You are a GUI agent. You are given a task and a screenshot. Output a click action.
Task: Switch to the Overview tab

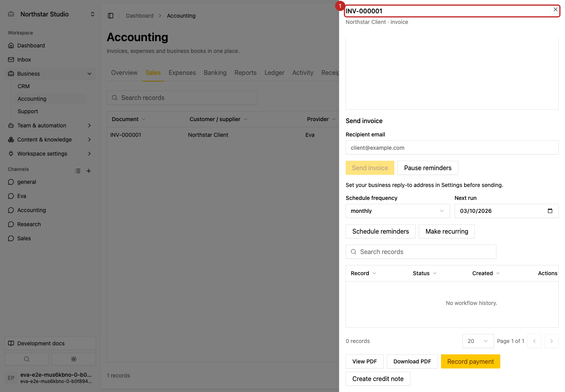click(x=124, y=73)
